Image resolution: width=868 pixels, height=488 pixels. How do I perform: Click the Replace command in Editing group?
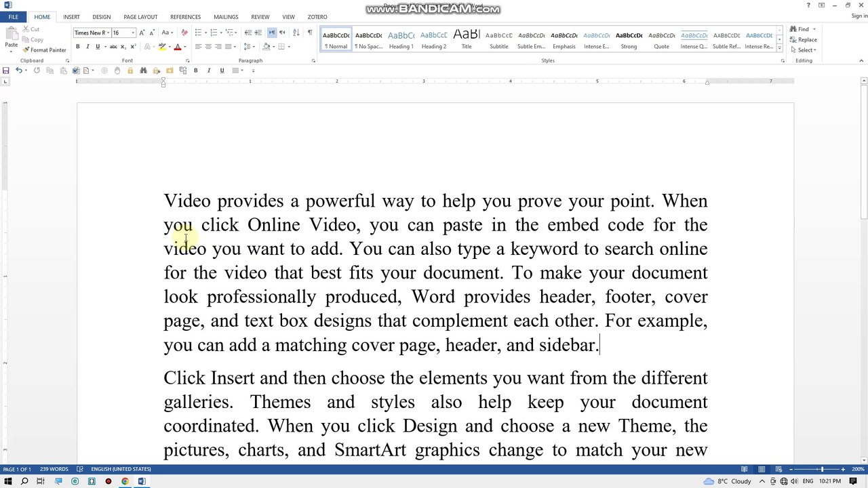coord(804,39)
